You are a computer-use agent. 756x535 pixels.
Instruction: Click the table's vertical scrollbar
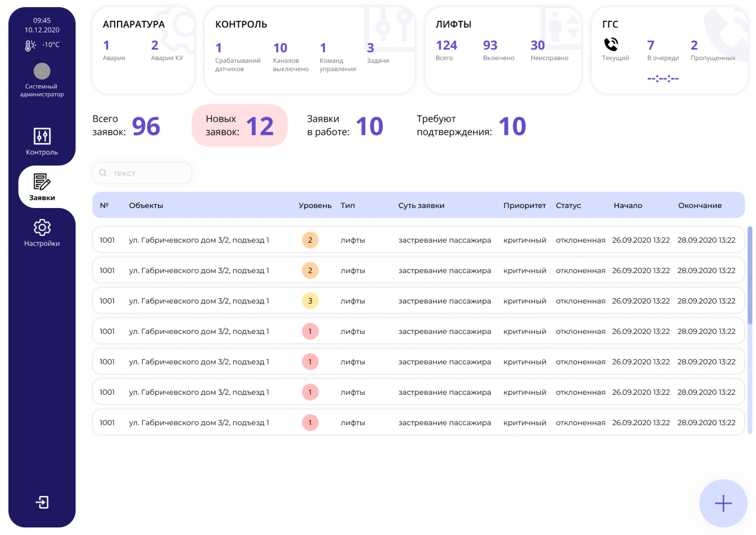(749, 275)
